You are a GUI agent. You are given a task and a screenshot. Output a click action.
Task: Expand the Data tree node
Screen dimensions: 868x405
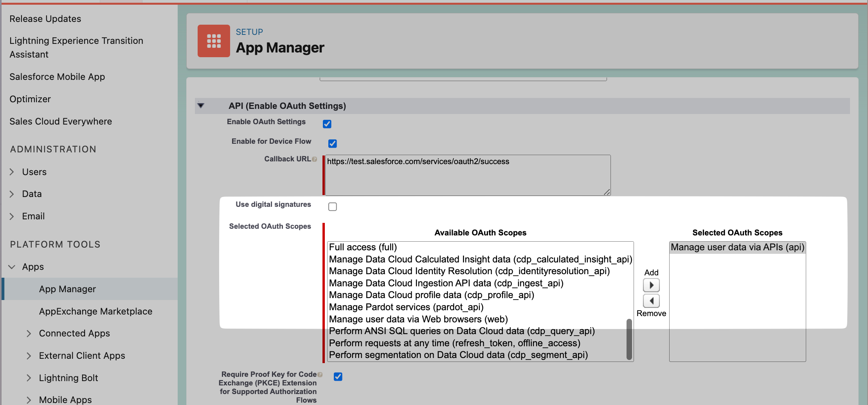pos(12,194)
